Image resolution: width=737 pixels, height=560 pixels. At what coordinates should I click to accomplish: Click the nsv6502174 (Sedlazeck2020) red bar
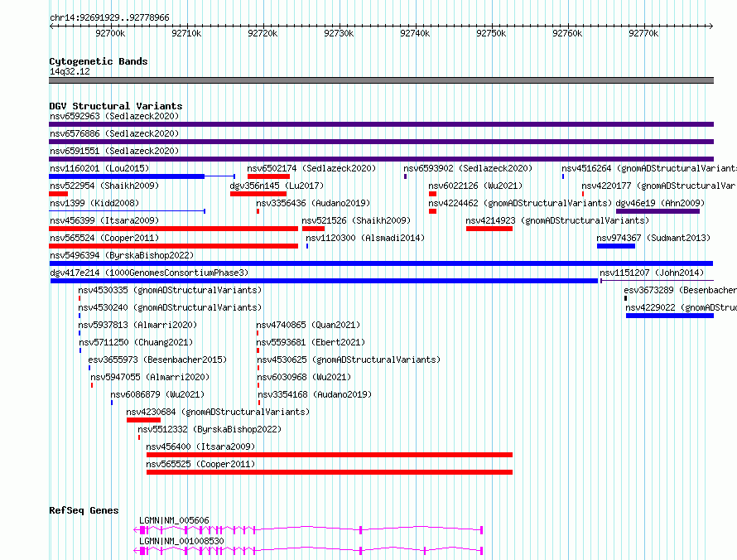[x=268, y=176]
